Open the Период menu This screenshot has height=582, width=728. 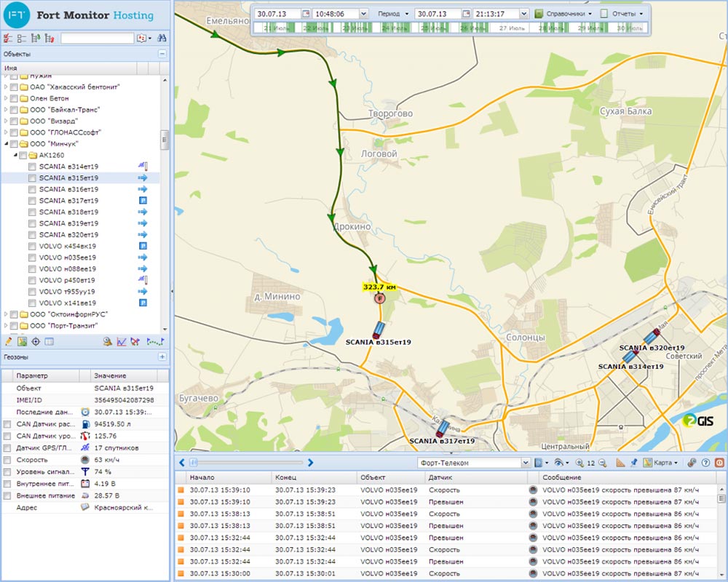[x=393, y=14]
